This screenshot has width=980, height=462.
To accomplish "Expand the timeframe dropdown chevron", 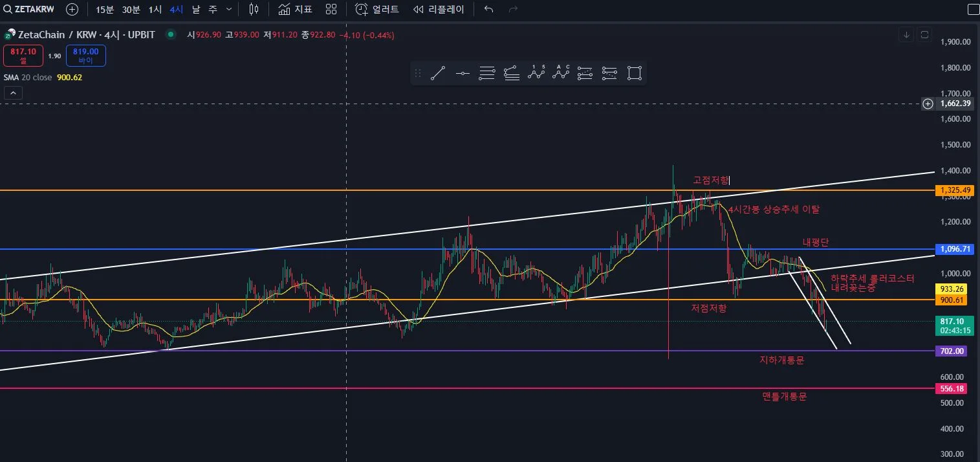I will [x=229, y=10].
